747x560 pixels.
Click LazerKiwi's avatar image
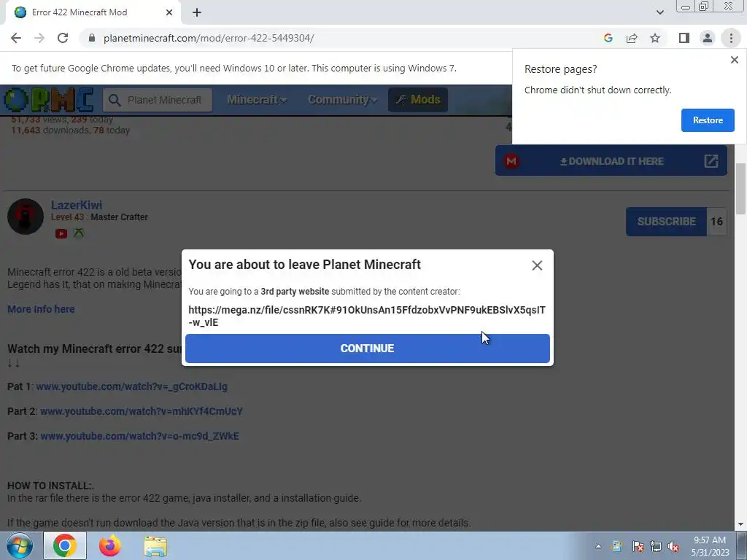(26, 217)
